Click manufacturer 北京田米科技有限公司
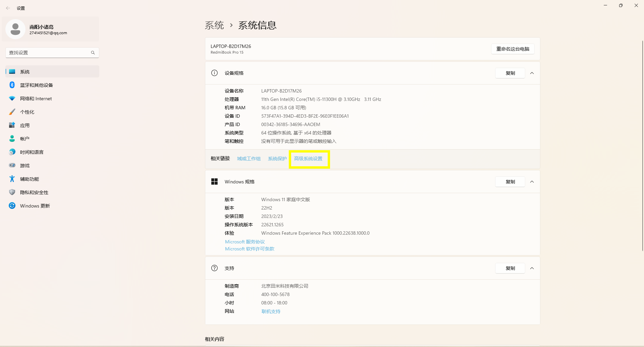 (285, 286)
